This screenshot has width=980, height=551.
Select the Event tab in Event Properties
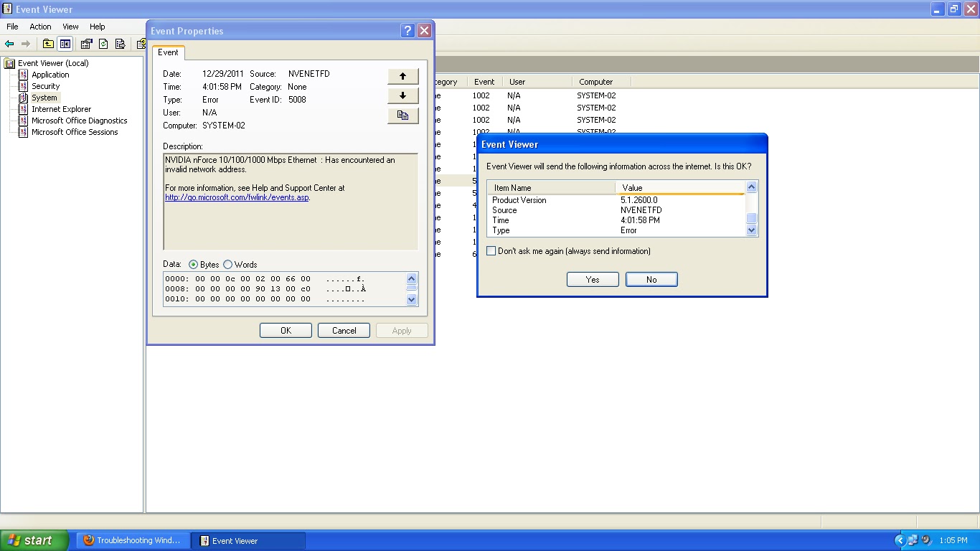(168, 52)
